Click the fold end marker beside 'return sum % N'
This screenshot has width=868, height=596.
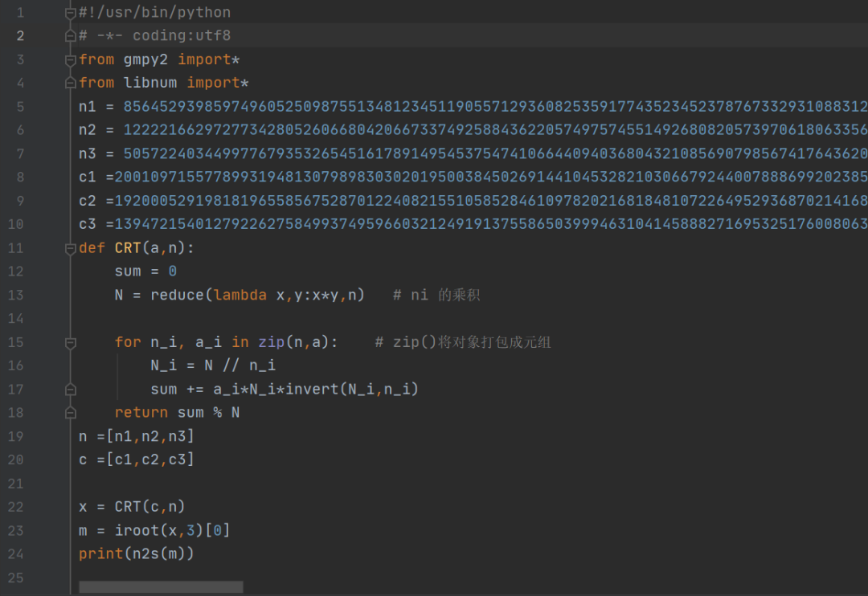71,412
